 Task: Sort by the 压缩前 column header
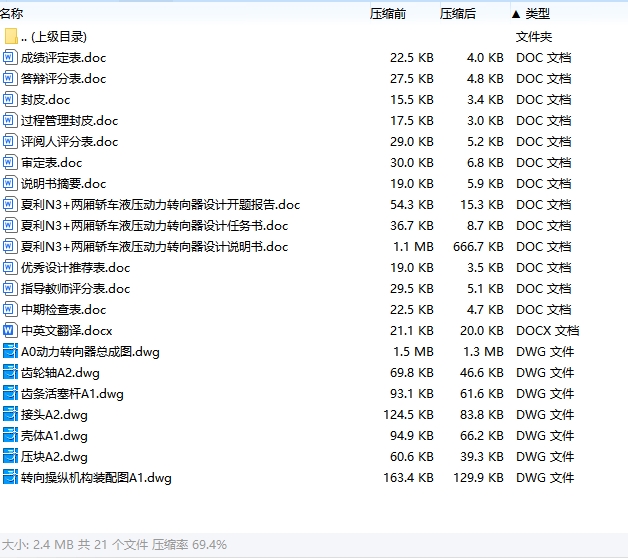(388, 14)
